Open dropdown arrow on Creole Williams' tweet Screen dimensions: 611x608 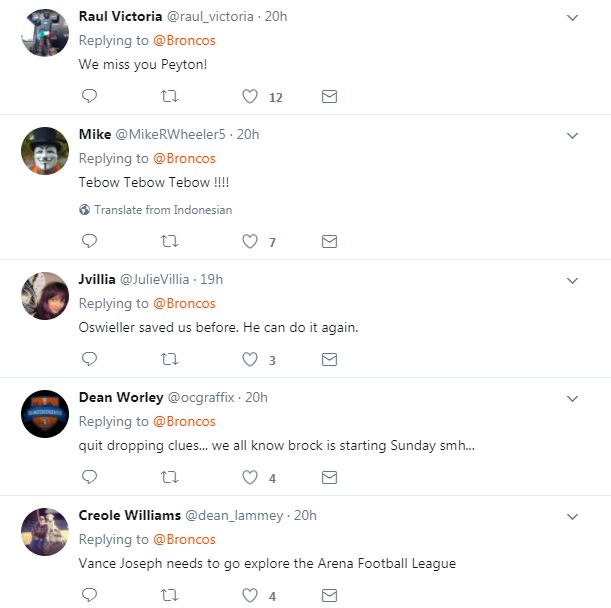573,516
